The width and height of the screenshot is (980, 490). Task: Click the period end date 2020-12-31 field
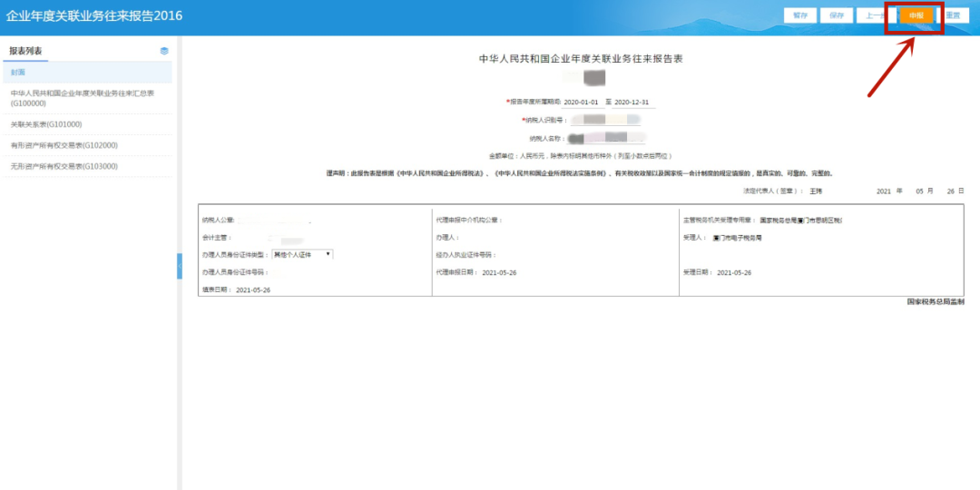[x=632, y=102]
